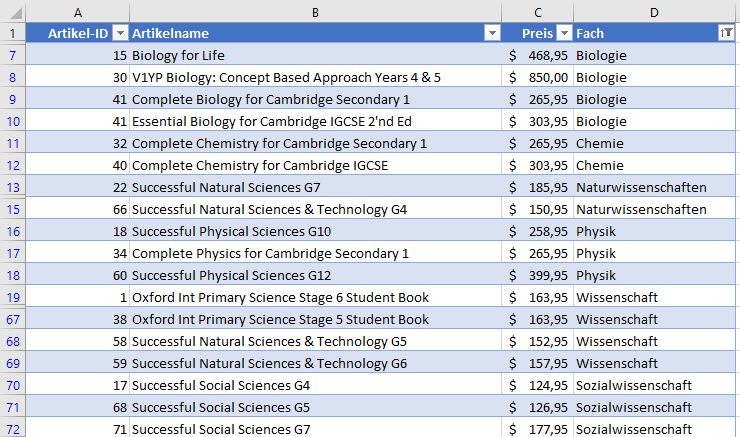The image size is (740, 437).
Task: Select row header 15
Action: pos(13,209)
